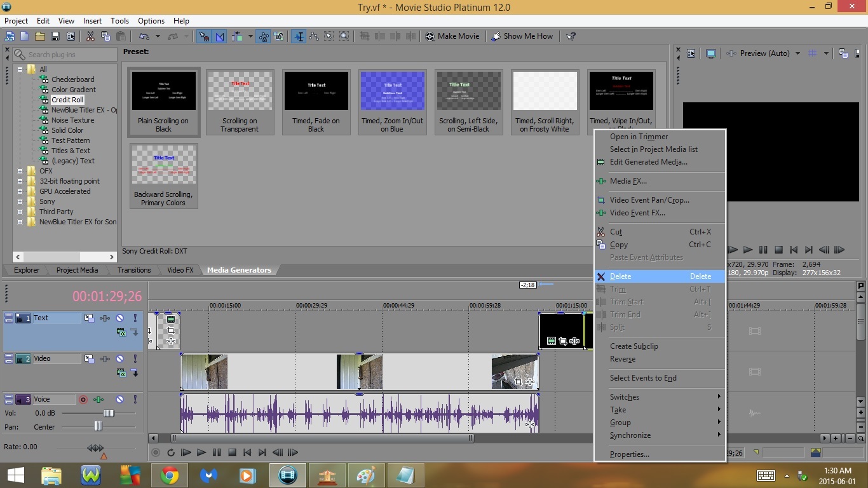Toggle Solo on the Video track
Viewport: 868px width, 488px height.
[135, 359]
